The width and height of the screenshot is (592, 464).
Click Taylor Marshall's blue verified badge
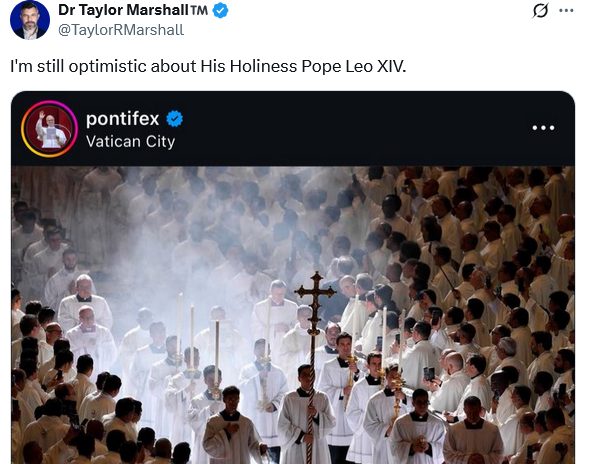220,11
